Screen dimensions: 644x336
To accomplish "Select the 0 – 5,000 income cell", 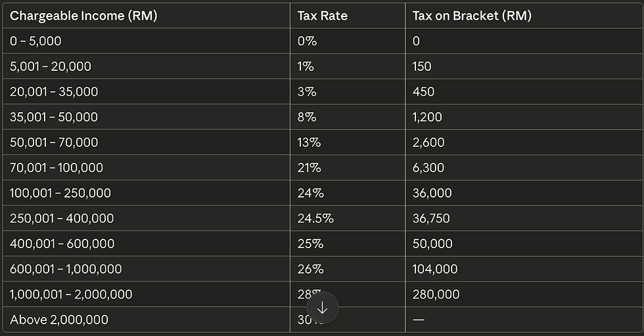I will [x=35, y=41].
